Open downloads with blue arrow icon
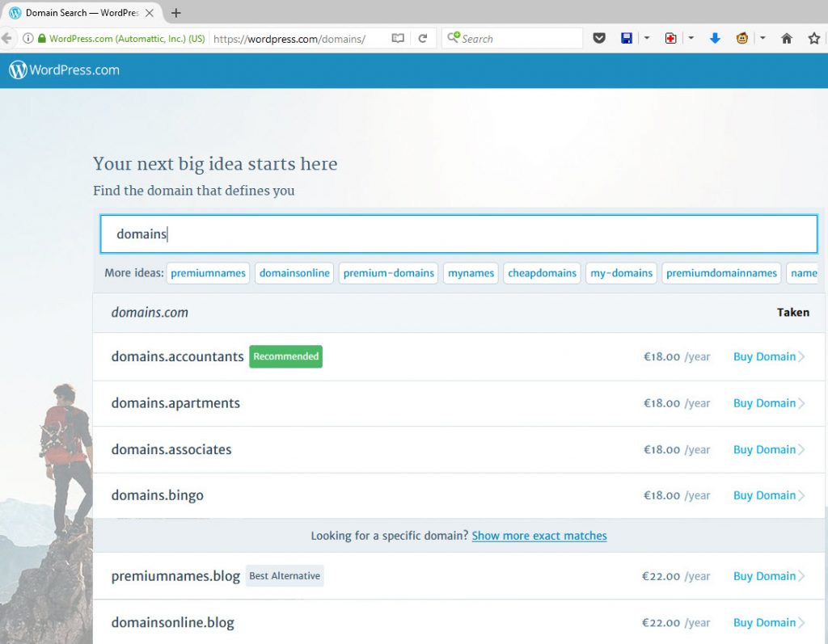 pyautogui.click(x=715, y=38)
